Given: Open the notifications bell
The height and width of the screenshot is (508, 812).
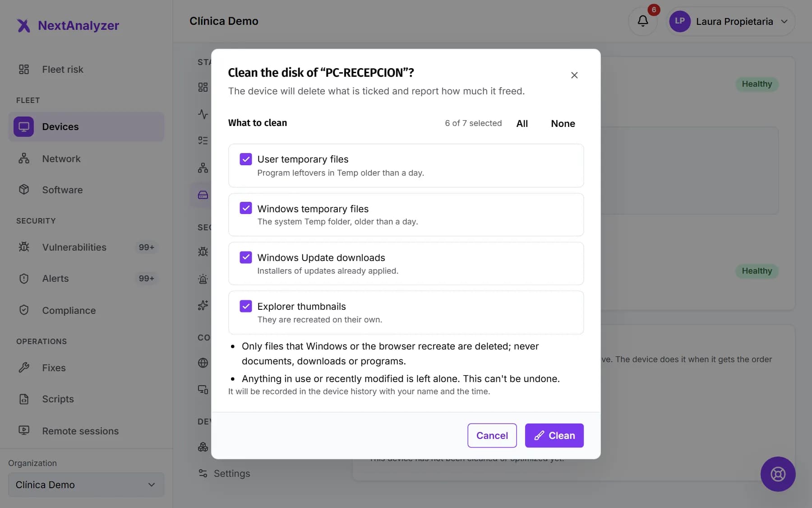Looking at the screenshot, I should pyautogui.click(x=643, y=21).
